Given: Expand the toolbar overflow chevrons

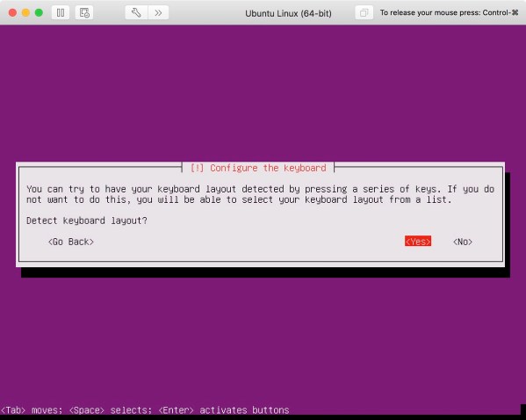Looking at the screenshot, I should pyautogui.click(x=158, y=13).
